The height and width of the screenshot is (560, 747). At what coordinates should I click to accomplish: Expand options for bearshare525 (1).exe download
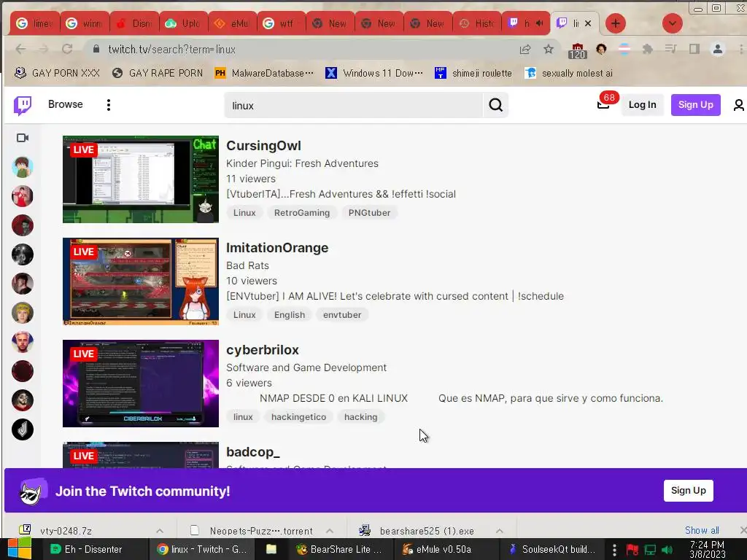[x=499, y=531]
